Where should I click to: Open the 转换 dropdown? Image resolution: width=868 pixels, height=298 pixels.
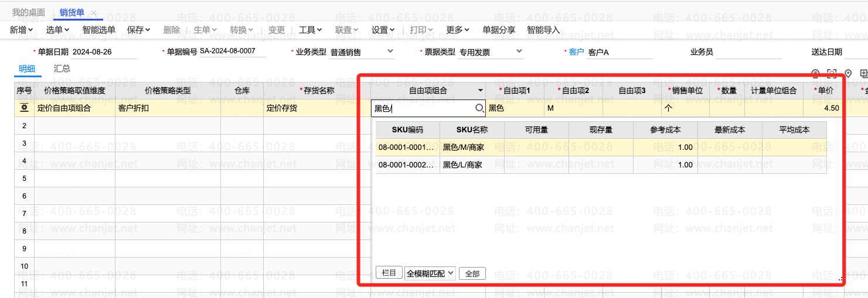point(241,30)
